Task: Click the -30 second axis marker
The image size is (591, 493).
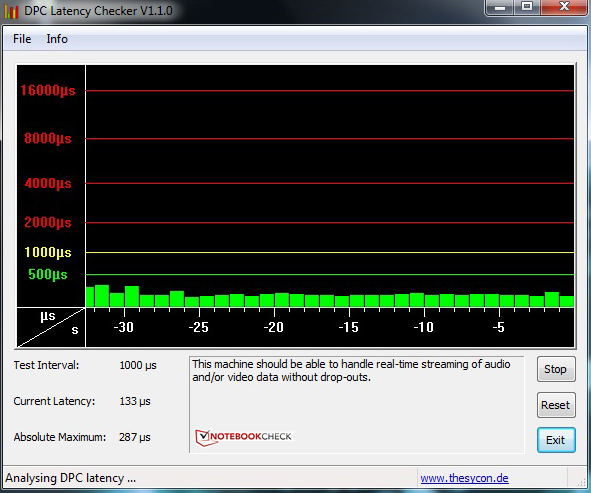Action: tap(124, 327)
